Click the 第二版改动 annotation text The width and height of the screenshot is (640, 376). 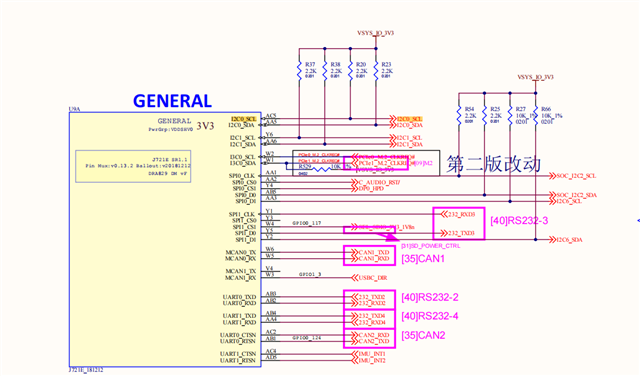(x=493, y=164)
